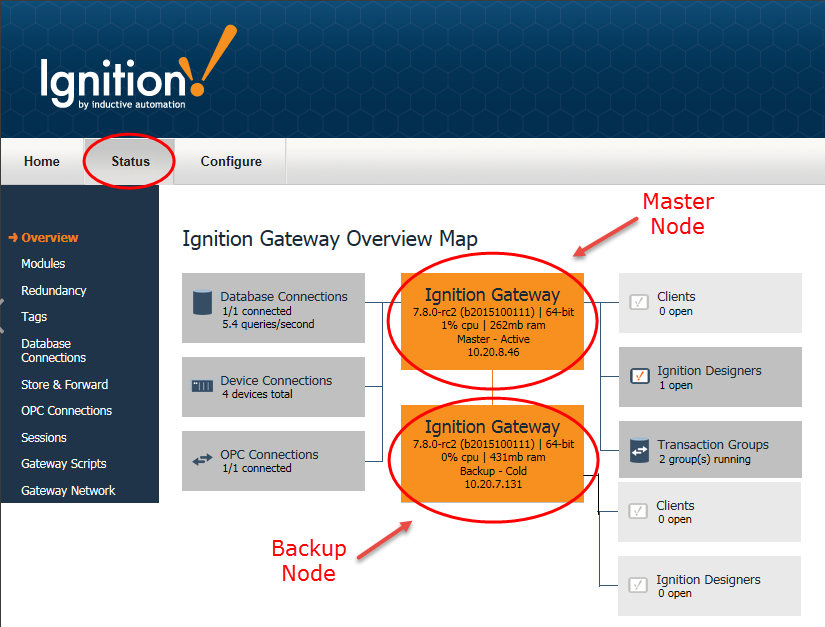Click the Transaction Groups database icon
825x627 pixels.
point(639,450)
